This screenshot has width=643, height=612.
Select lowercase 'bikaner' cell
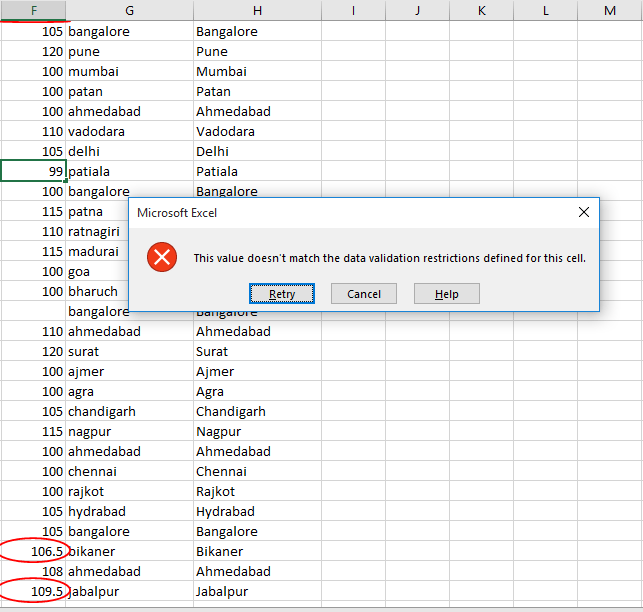coord(129,551)
